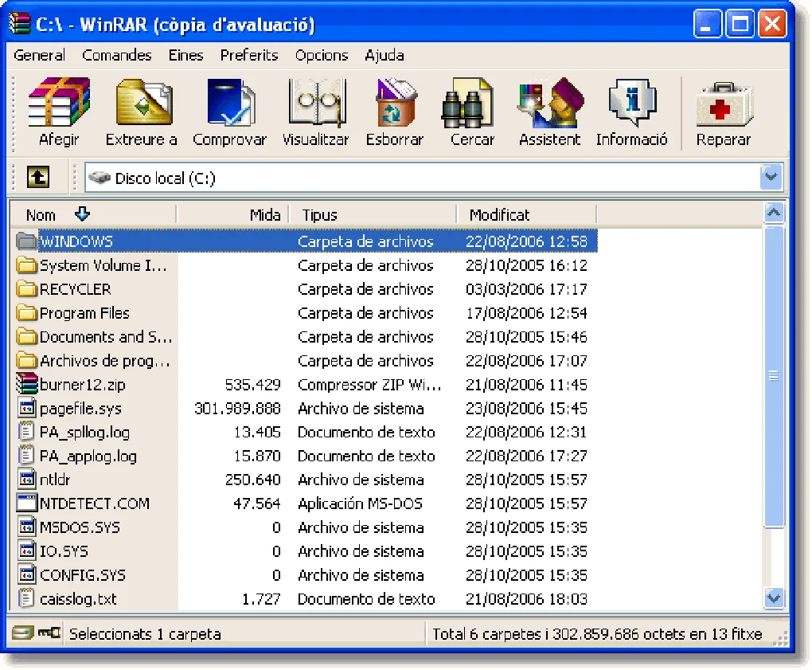This screenshot has height=670, width=812.
Task: Open the Ajuda menu
Action: 385,55
